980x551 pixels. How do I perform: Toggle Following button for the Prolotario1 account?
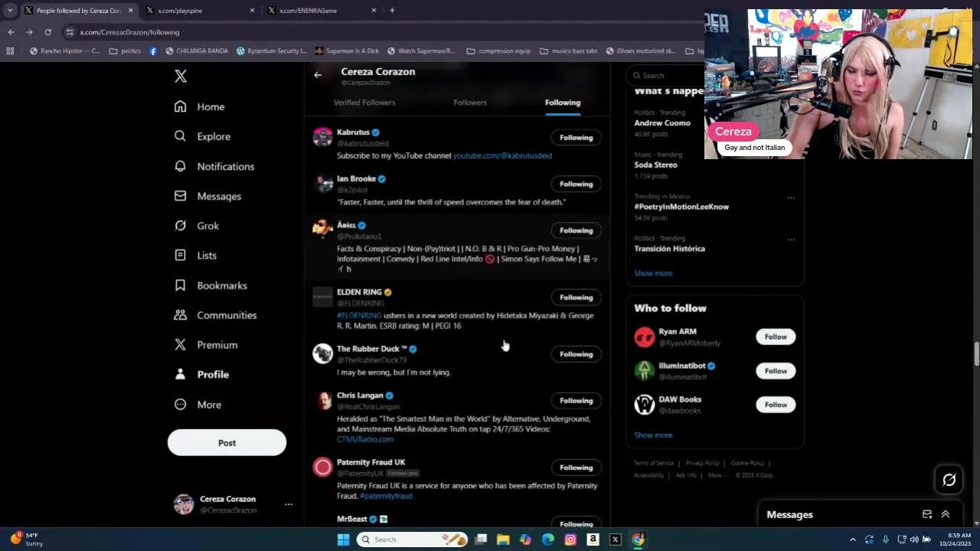coord(576,230)
